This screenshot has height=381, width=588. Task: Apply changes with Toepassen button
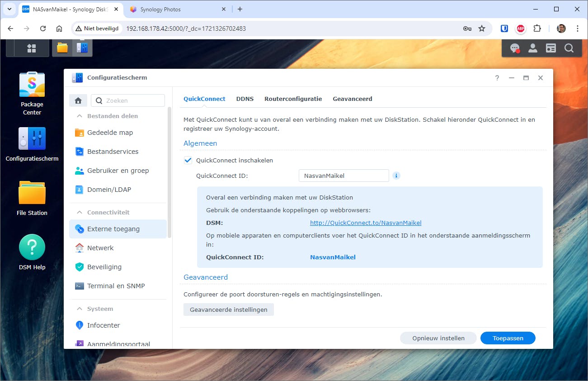pos(508,338)
